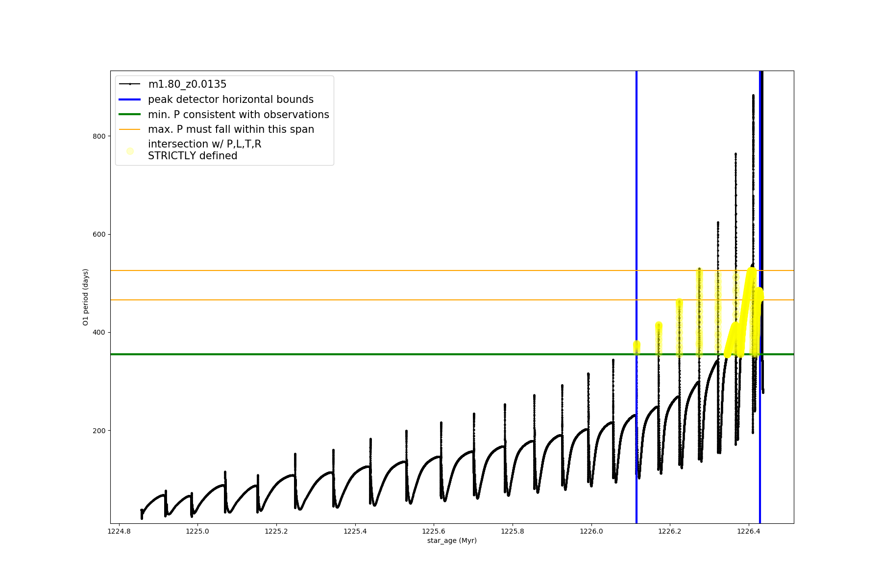
Task: Click the 800 y-axis tick label
Action: 99,136
